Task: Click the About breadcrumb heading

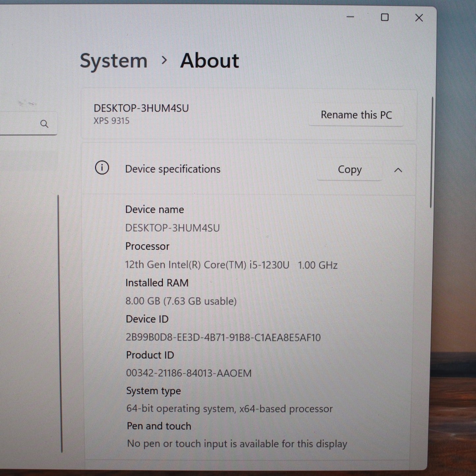Action: coord(210,61)
